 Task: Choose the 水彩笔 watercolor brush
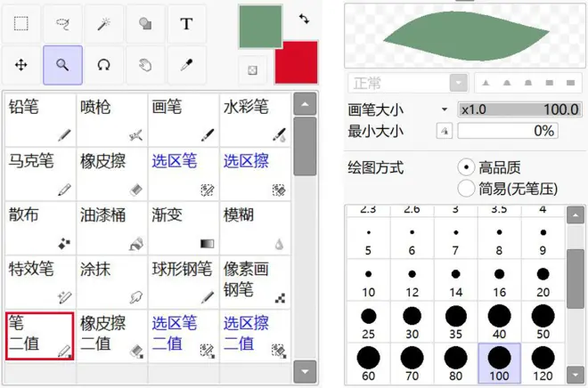(255, 120)
